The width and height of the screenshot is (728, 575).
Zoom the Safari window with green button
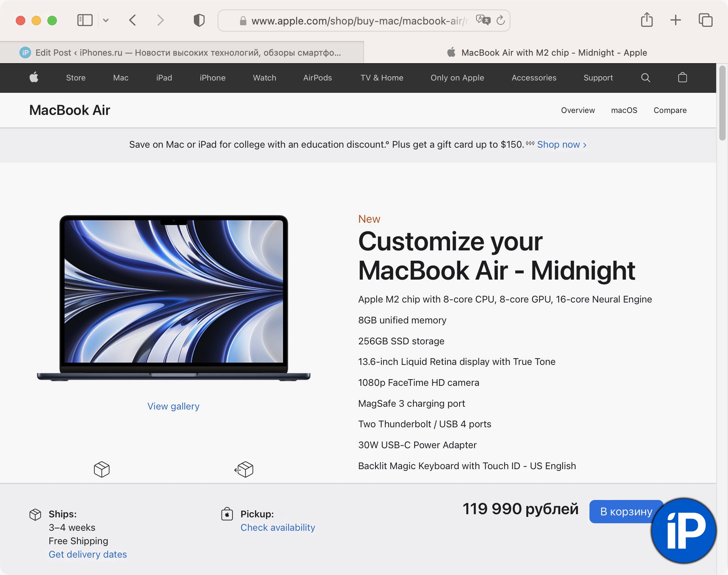52,21
